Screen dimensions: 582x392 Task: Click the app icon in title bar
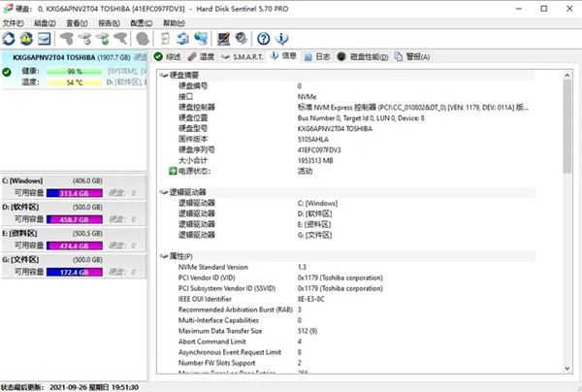click(8, 9)
